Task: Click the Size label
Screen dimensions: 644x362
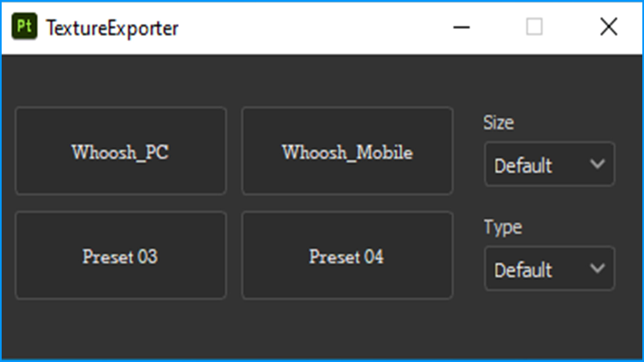Action: click(x=498, y=123)
